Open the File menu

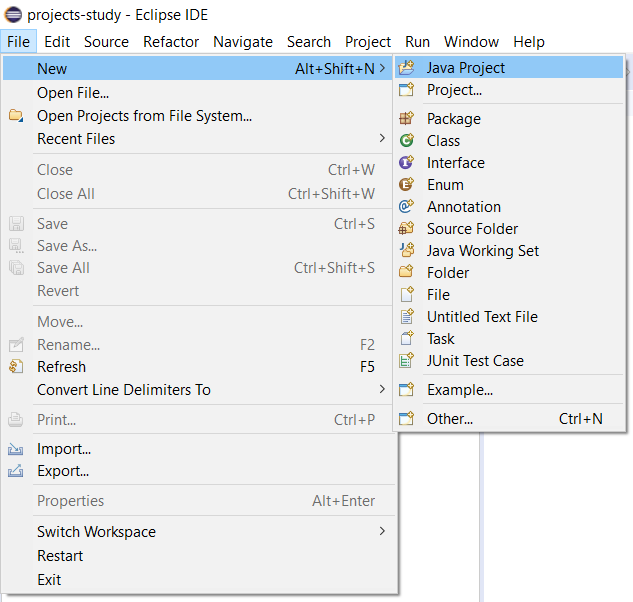click(19, 42)
